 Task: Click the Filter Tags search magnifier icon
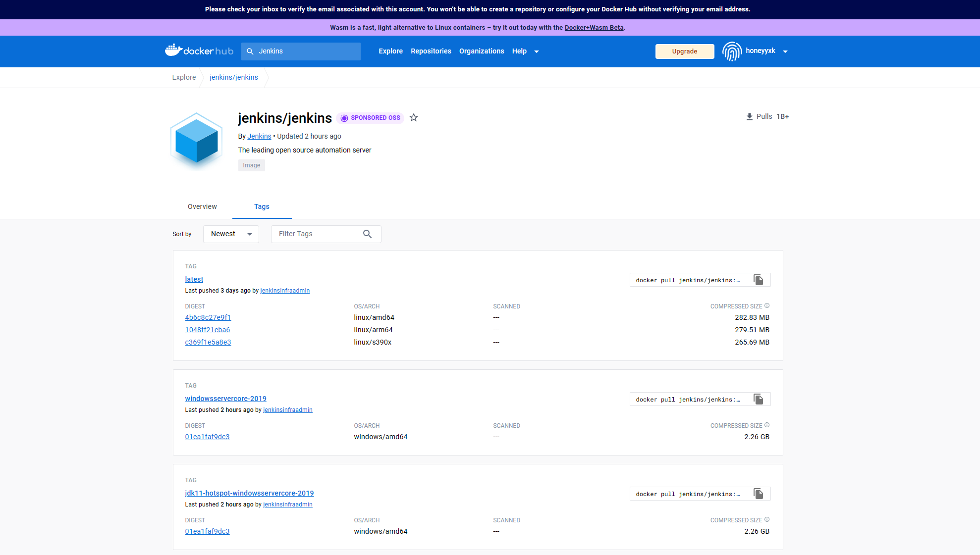[x=367, y=234]
